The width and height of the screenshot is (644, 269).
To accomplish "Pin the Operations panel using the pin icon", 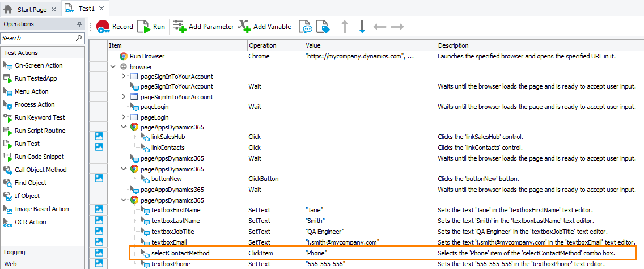I will (x=79, y=24).
